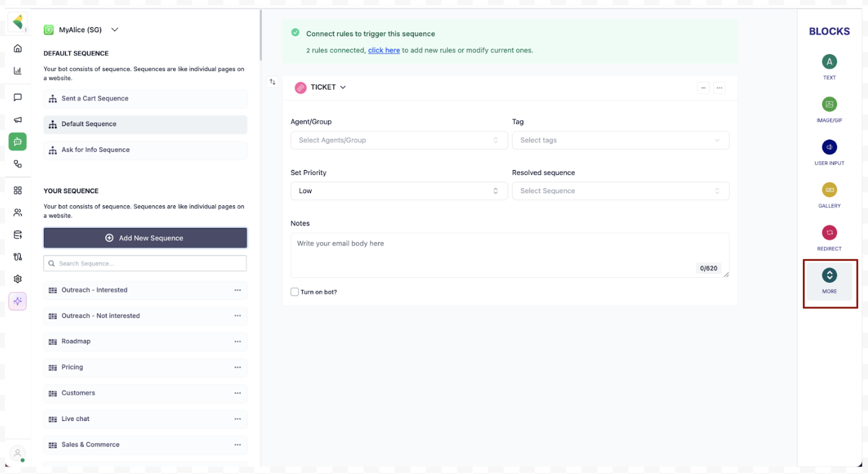
Task: Open the three-dots menu for Outreach - Interested
Action: click(x=237, y=290)
